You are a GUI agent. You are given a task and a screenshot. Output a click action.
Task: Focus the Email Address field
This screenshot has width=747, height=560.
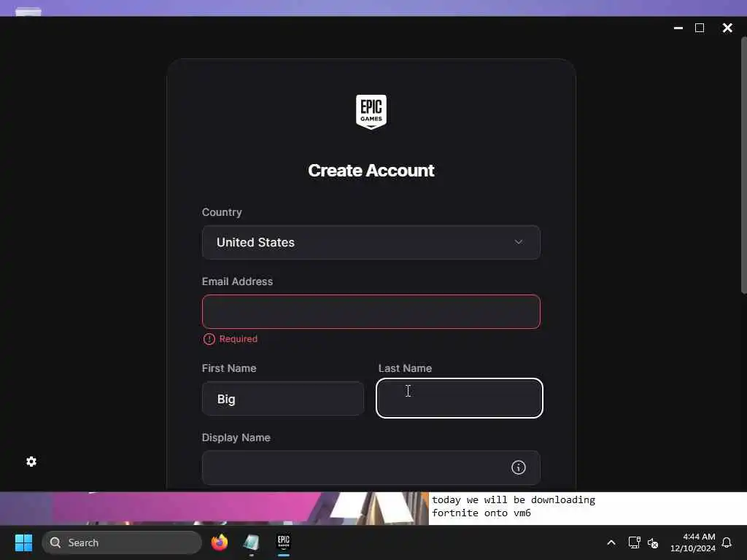[371, 311]
